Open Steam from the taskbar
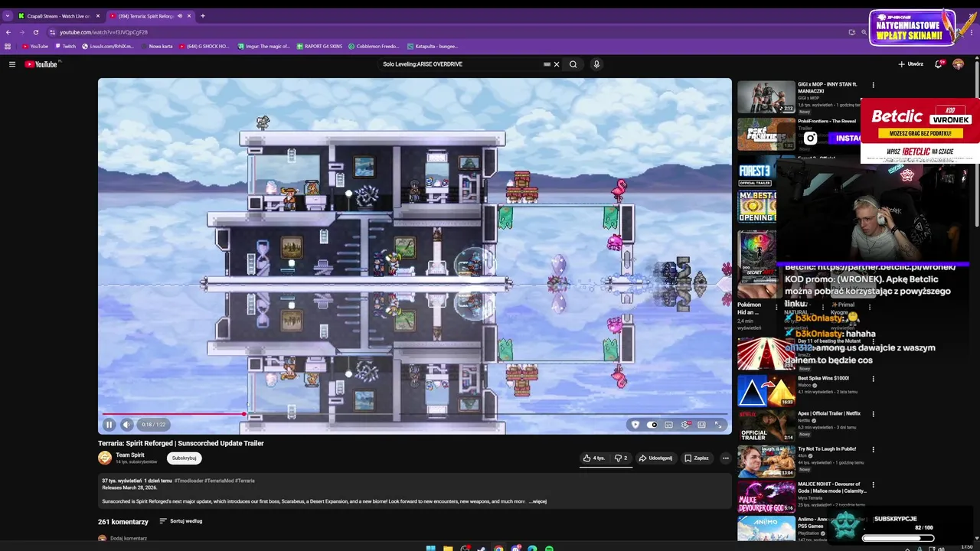This screenshot has width=980, height=551. (482, 548)
